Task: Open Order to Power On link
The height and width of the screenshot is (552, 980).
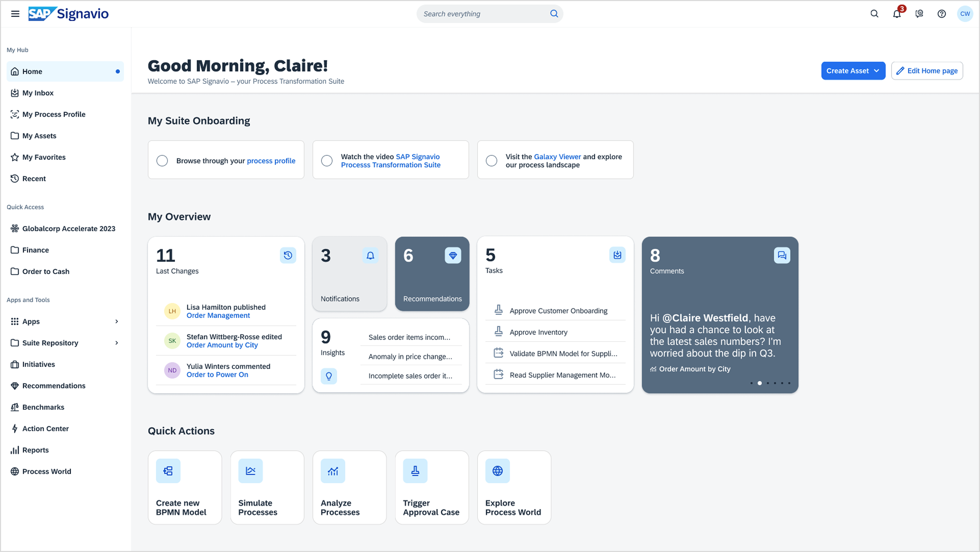Action: coord(217,374)
